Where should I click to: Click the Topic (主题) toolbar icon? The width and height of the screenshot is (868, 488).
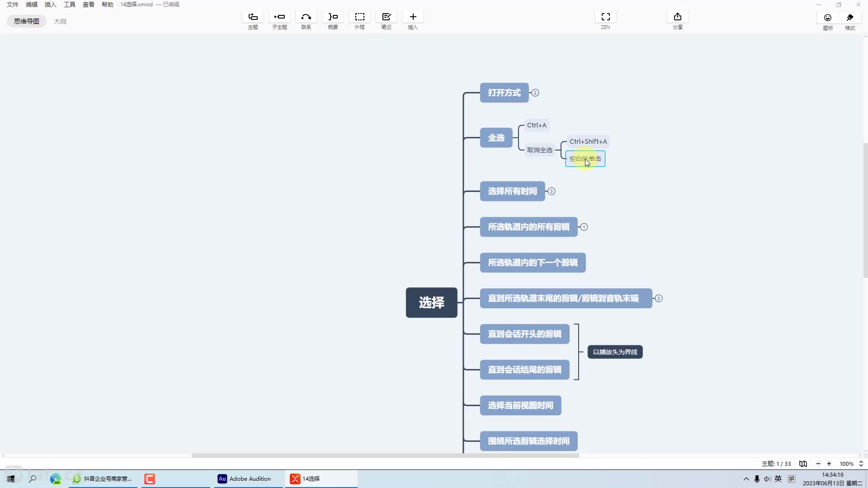click(x=253, y=17)
